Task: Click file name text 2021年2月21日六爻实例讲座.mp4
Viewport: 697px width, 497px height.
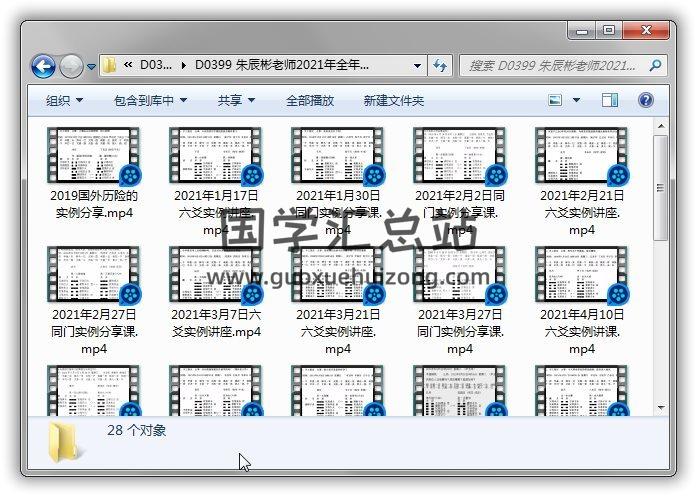Action: pos(582,212)
